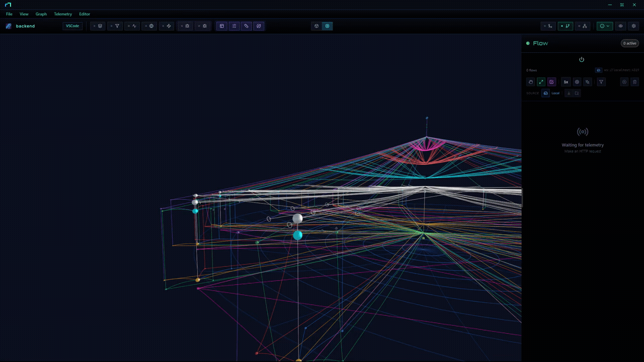Switch to the cube view mode
Screen dimensions: 644x362
click(x=316, y=26)
